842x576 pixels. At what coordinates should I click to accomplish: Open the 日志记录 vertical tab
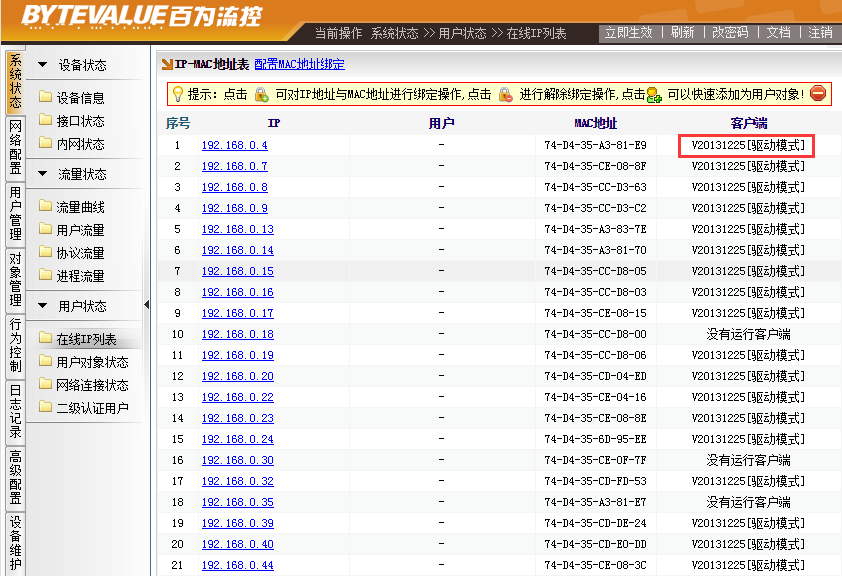(x=15, y=411)
